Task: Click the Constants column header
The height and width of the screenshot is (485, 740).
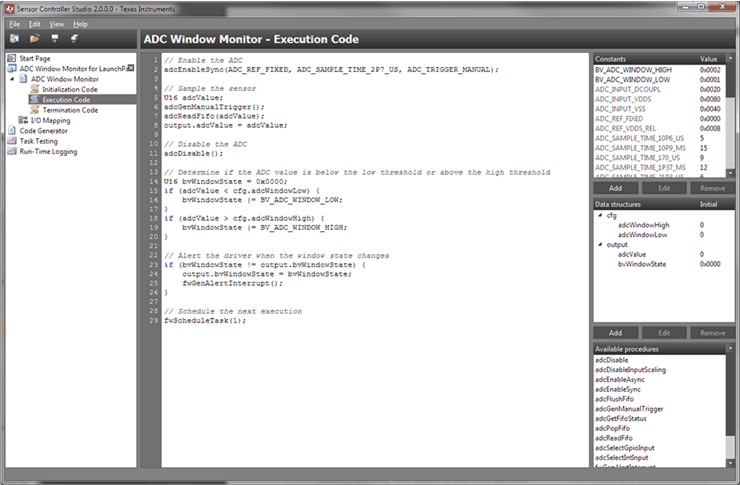Action: pyautogui.click(x=610, y=59)
